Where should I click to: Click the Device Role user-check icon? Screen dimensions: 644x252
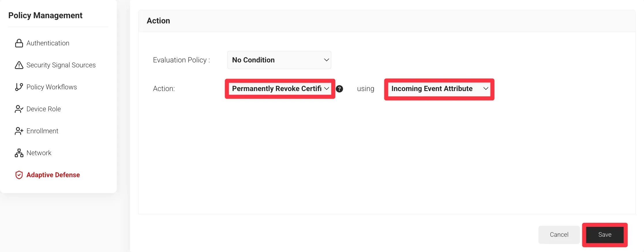pos(19,109)
